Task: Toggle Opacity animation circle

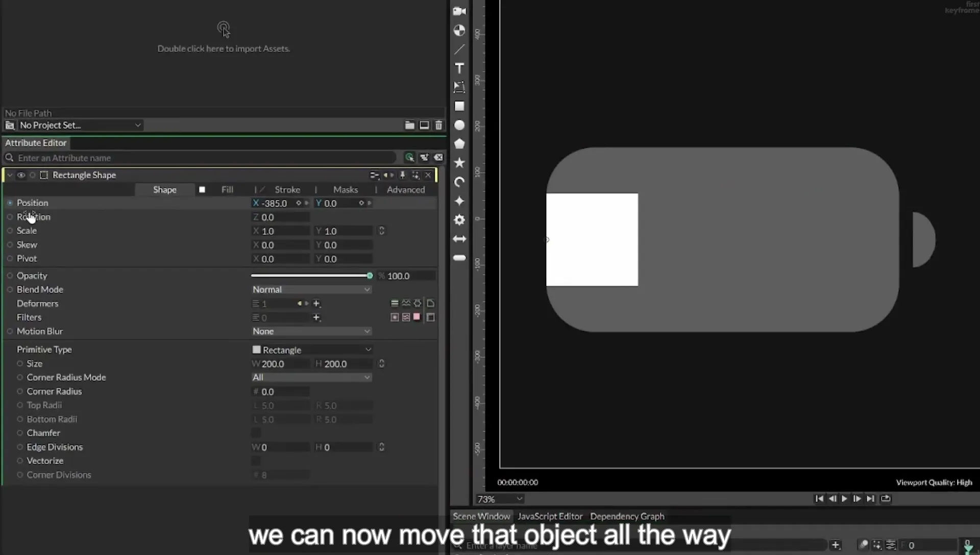Action: (x=10, y=275)
